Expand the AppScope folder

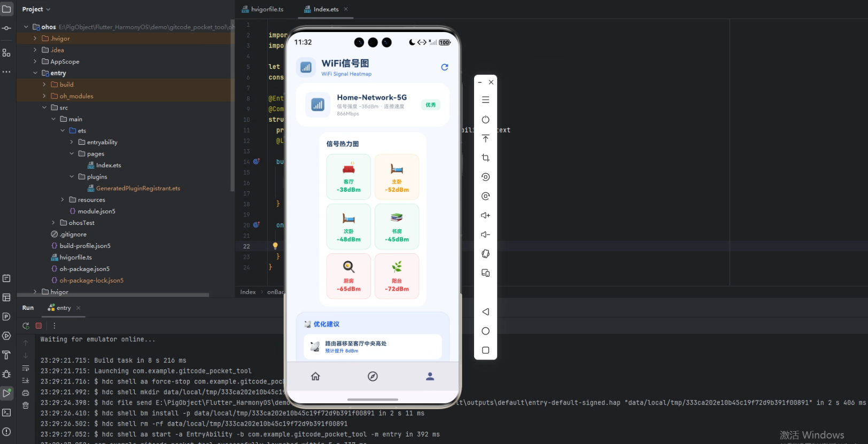tap(35, 61)
